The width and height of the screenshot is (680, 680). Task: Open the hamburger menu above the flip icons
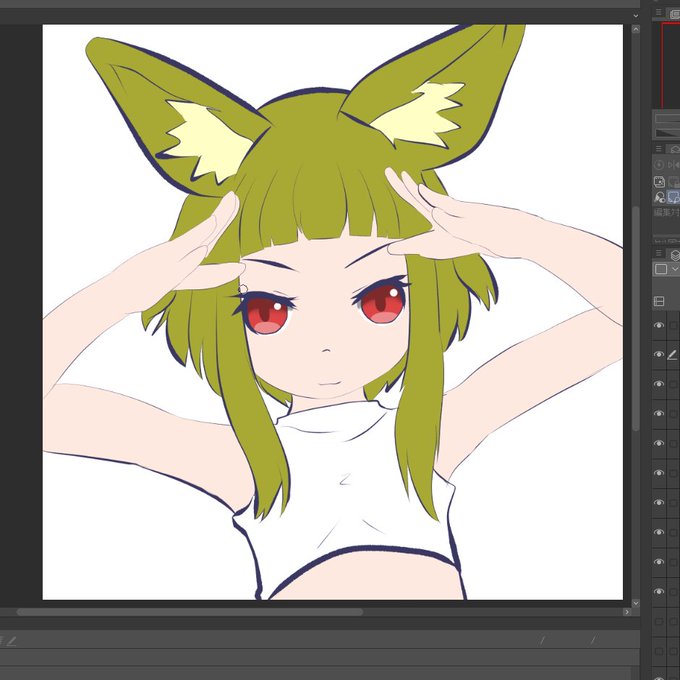[659, 149]
